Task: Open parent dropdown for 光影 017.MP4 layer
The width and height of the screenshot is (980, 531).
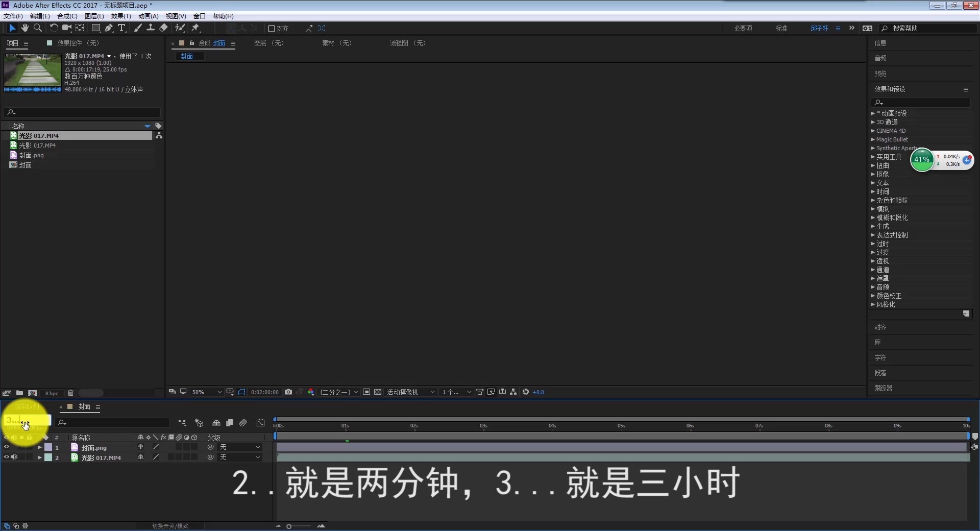Action: 240,457
